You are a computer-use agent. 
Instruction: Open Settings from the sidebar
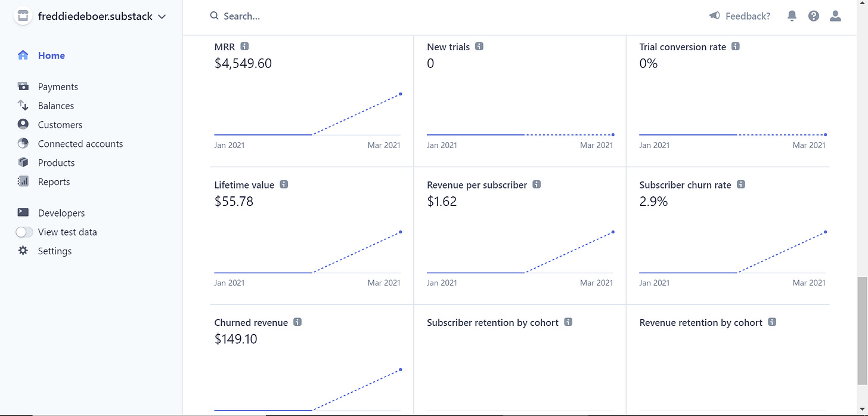coord(54,251)
